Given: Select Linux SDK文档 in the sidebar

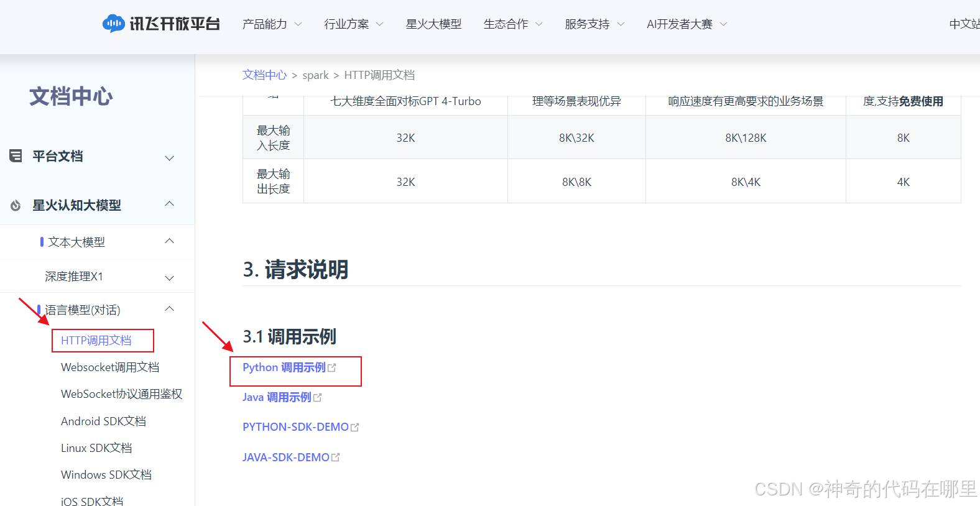Looking at the screenshot, I should [96, 448].
